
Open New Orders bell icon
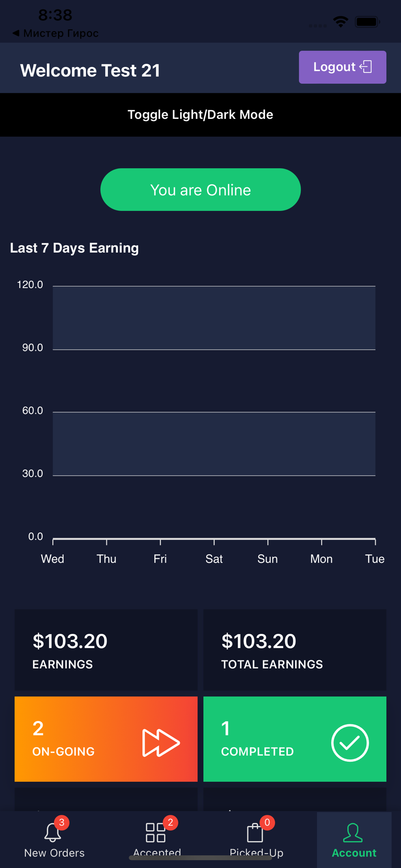53,832
